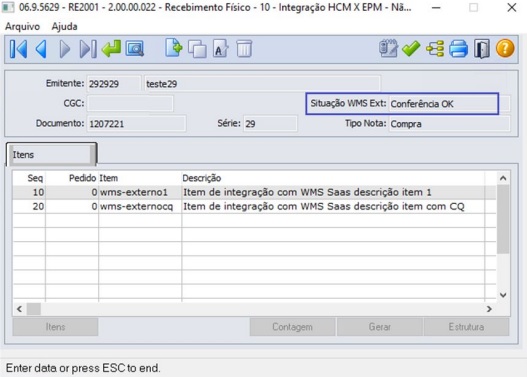Click the exit door icon

tap(482, 49)
